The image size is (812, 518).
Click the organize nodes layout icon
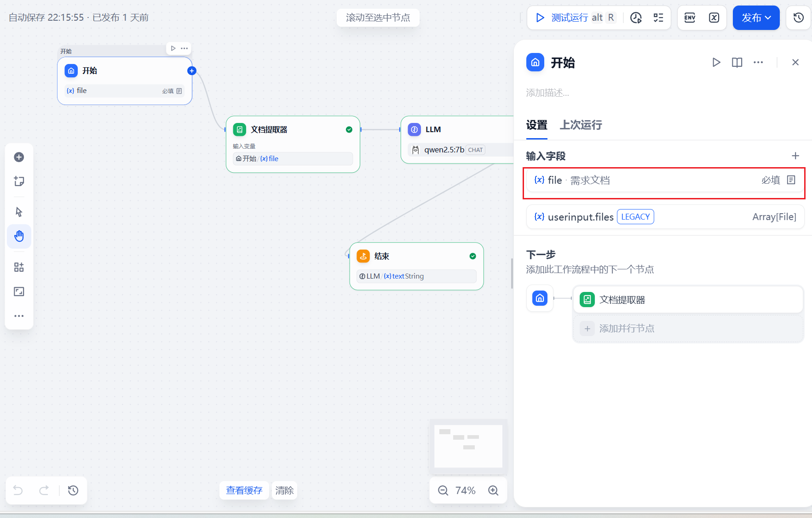pyautogui.click(x=19, y=267)
